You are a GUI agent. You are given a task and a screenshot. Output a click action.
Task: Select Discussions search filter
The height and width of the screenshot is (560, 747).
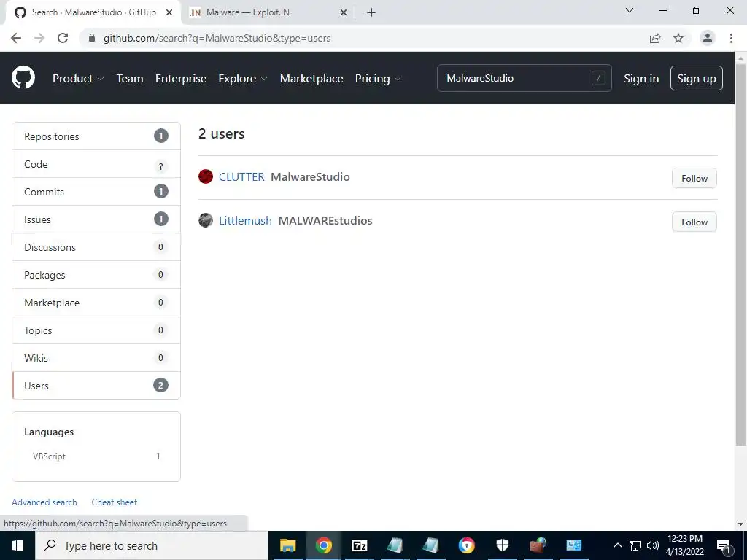pyautogui.click(x=96, y=247)
